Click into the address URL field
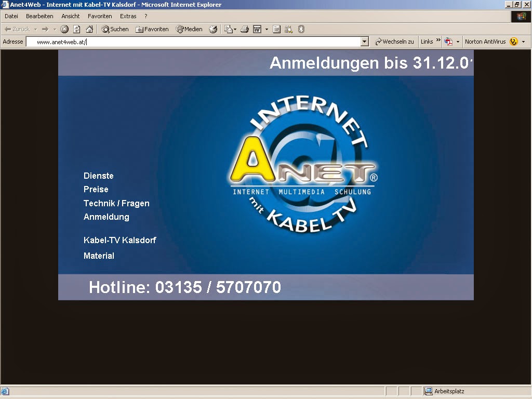Screen dimensions: 532x399 click(194, 42)
